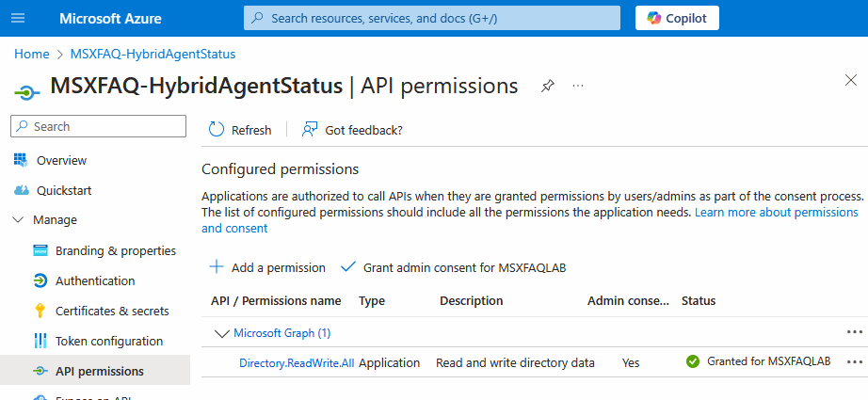Screen dimensions: 868x400
Task: Open Certificates & secrets
Action: click(112, 311)
